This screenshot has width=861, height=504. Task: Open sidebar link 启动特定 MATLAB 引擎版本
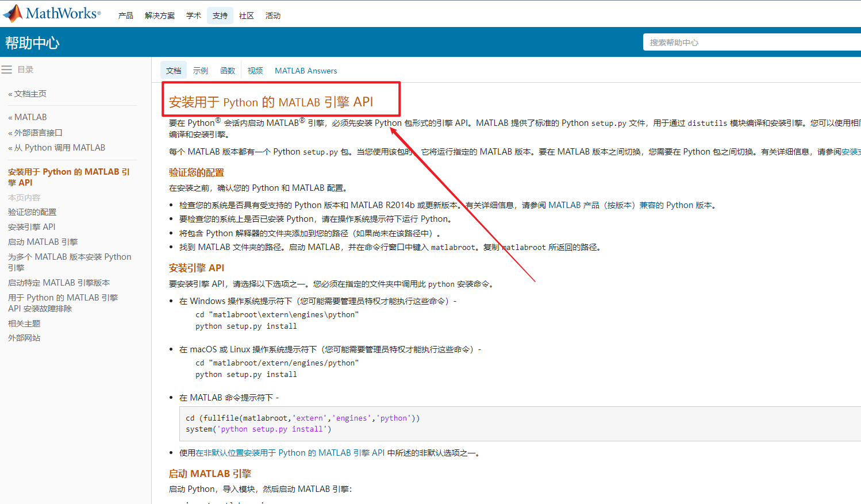59,283
